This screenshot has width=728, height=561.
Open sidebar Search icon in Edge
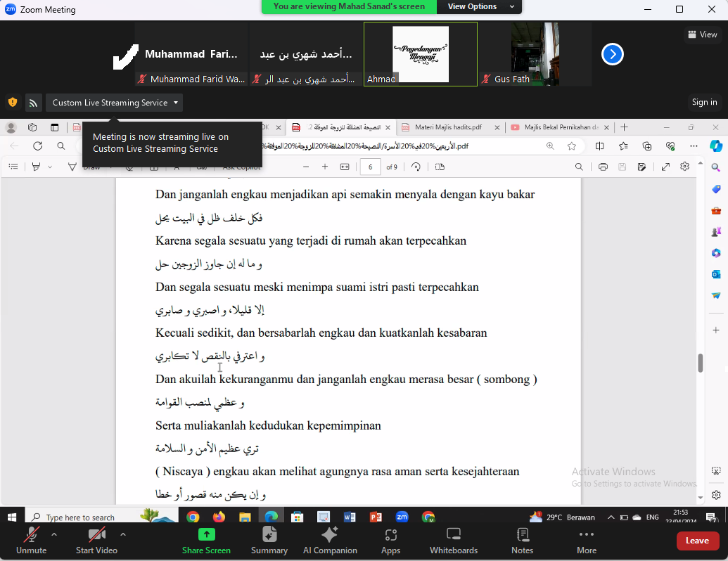click(716, 167)
